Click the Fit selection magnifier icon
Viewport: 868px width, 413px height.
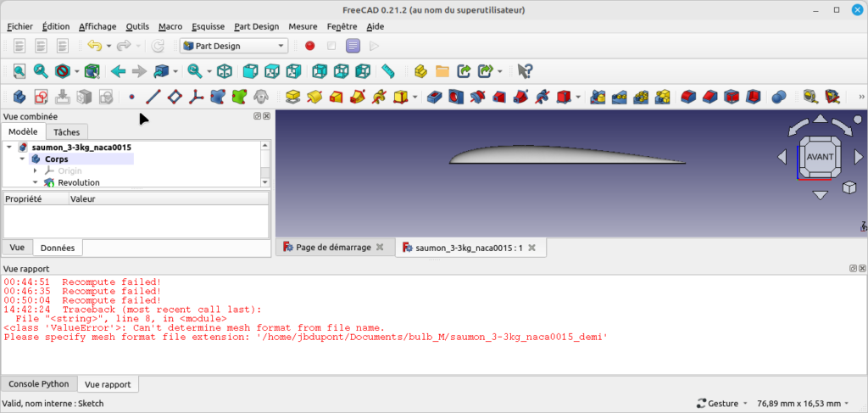tap(41, 71)
